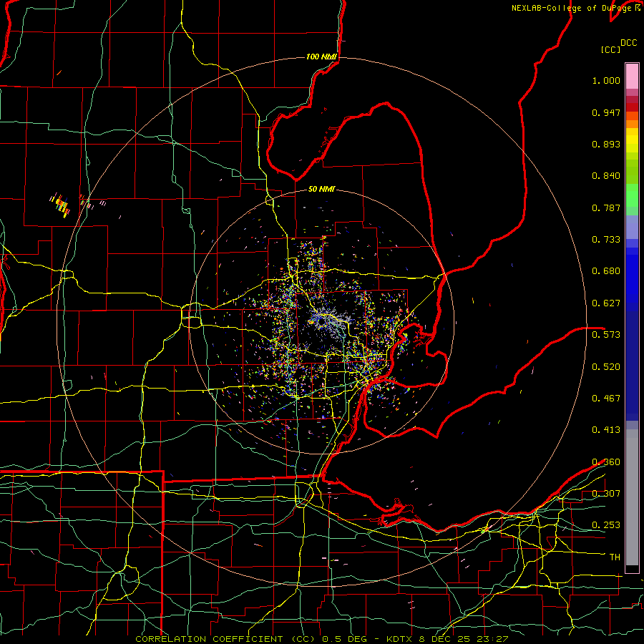Image resolution: width=644 pixels, height=644 pixels.
Task: Click the Correlation Coefficient product caption at bottom
Action: [321, 639]
